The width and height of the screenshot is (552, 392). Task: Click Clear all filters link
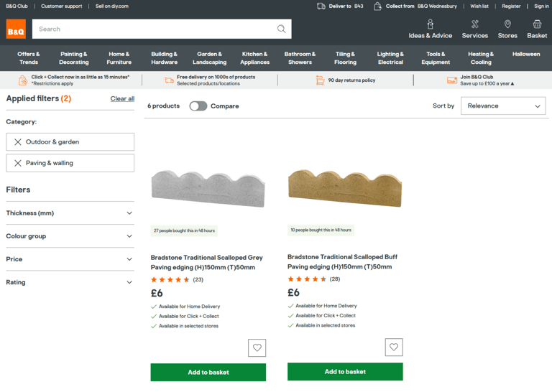pyautogui.click(x=122, y=99)
